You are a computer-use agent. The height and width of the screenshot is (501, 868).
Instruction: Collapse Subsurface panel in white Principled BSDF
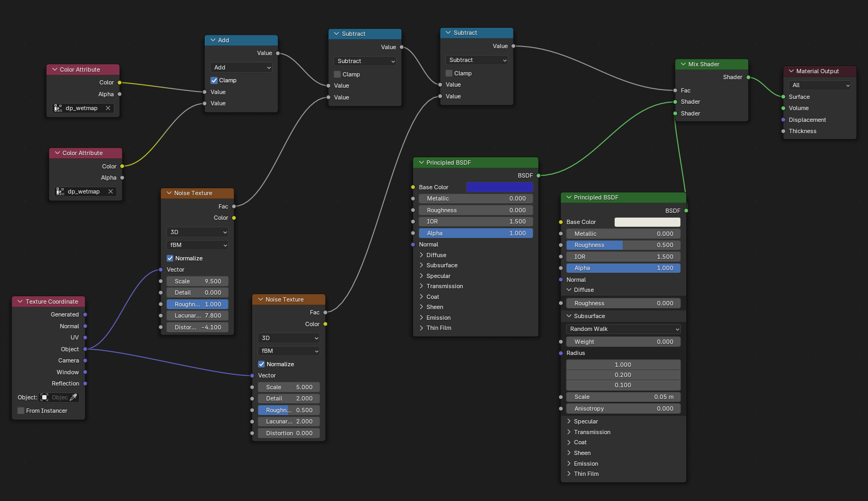click(569, 316)
